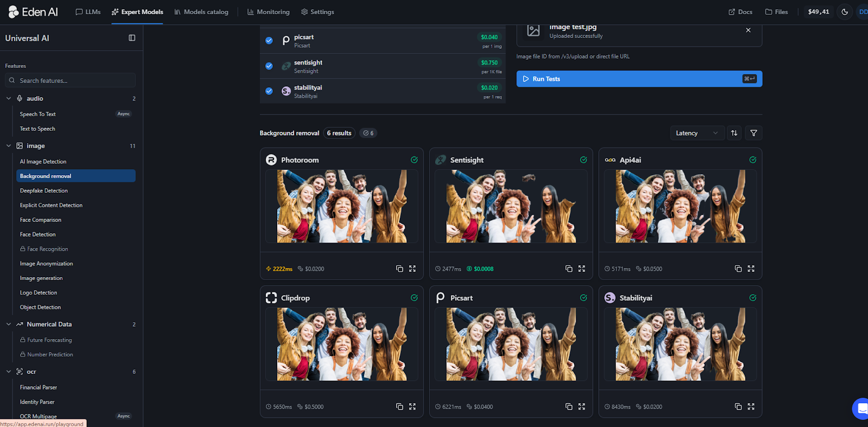Click the 6 results badge
This screenshot has height=427, width=868.
coord(339,133)
